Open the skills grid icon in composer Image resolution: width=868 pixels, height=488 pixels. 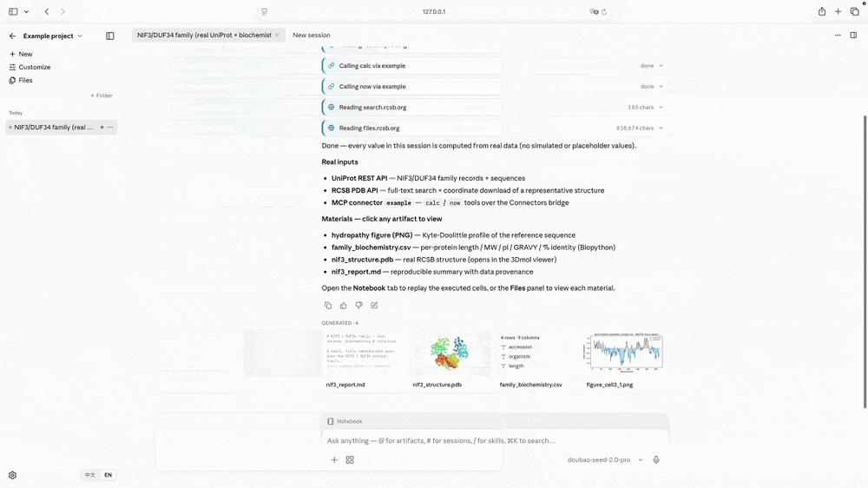[x=350, y=459]
